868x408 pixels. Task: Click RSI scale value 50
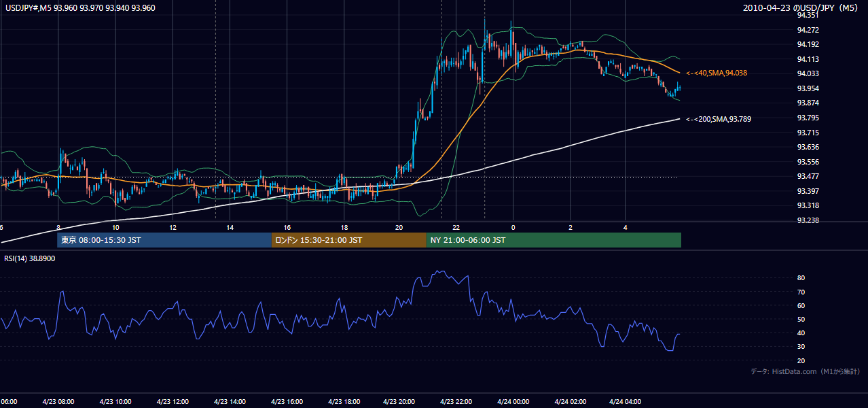click(801, 319)
